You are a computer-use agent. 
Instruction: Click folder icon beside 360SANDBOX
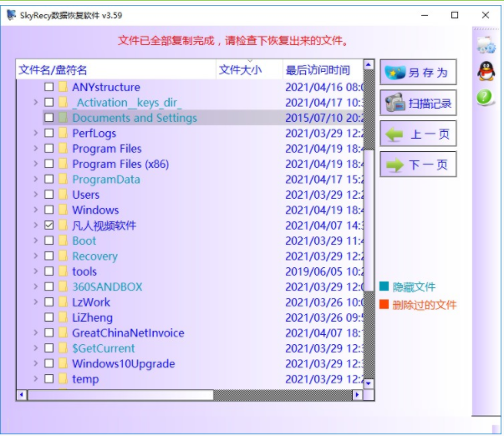[x=63, y=286]
